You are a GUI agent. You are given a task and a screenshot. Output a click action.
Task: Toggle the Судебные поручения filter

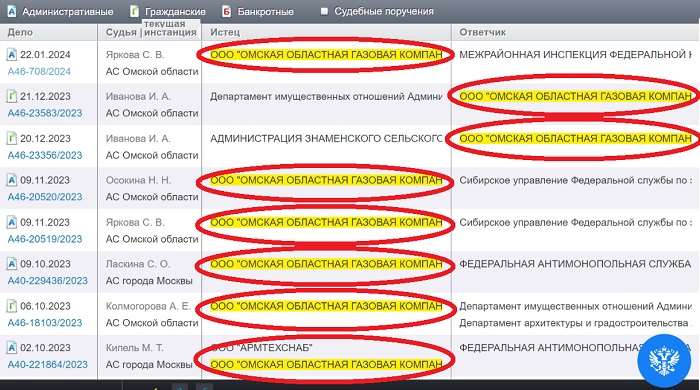tap(378, 12)
